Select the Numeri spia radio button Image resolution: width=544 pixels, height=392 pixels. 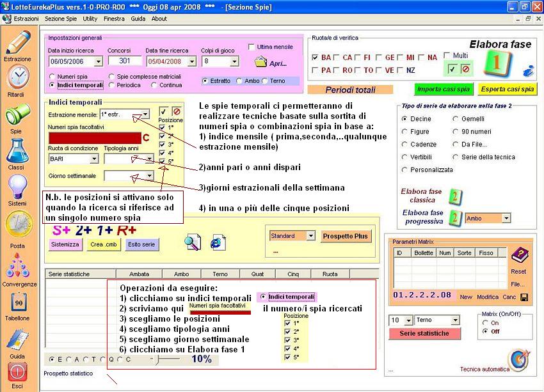pos(52,76)
